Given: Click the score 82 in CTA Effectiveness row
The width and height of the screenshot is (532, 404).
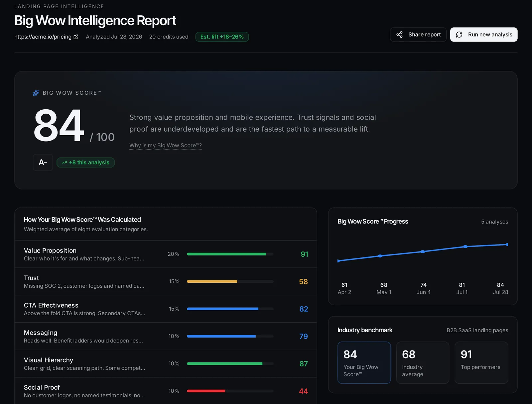Looking at the screenshot, I should pos(304,309).
